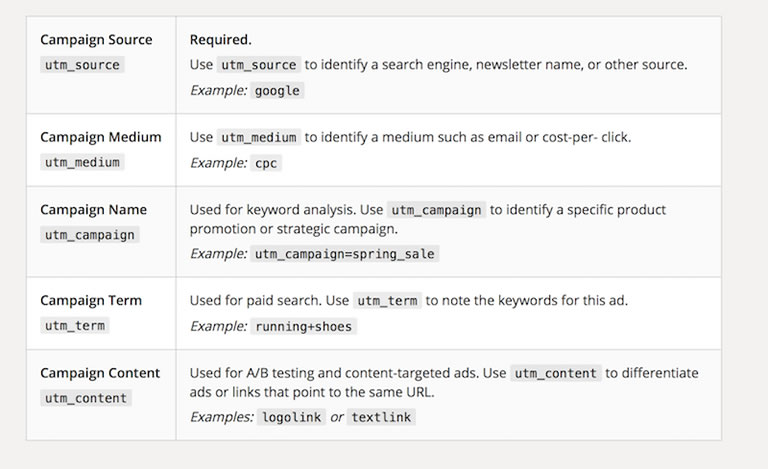This screenshot has height=469, width=768.
Task: Click the utm_term code tag under Campaign Term
Action: (x=75, y=325)
